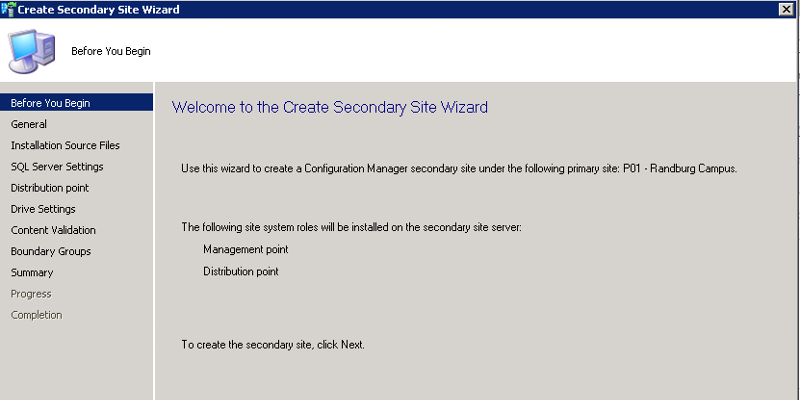Click the Welcome to the Wizard heading
The width and height of the screenshot is (800, 400).
pyautogui.click(x=330, y=107)
